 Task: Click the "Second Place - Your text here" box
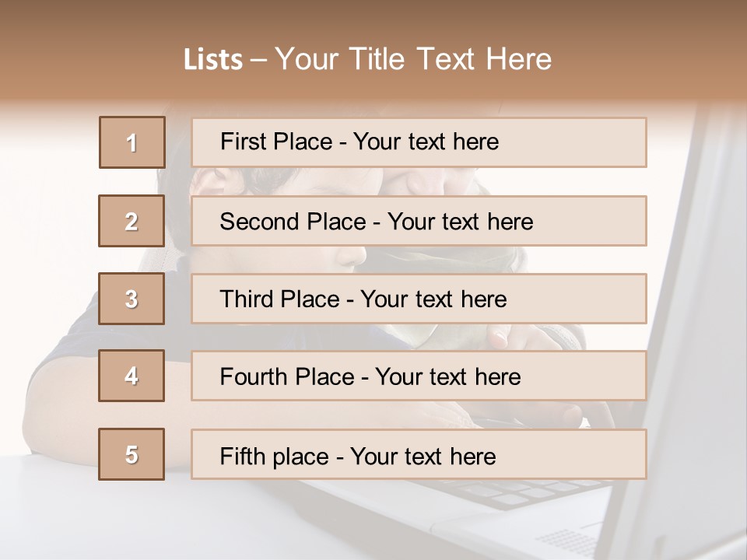tap(419, 221)
